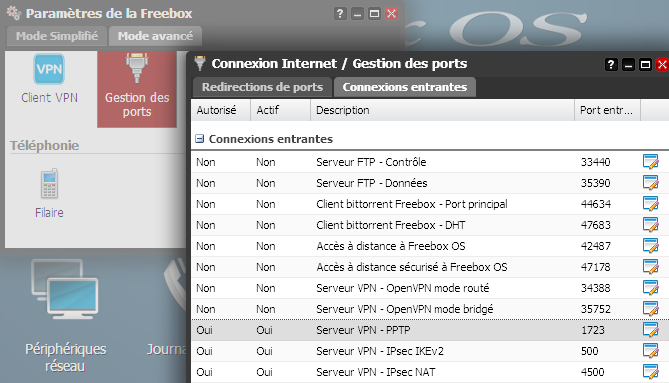The image size is (669, 383).
Task: Open help for Gestion des ports window
Action: [611, 65]
